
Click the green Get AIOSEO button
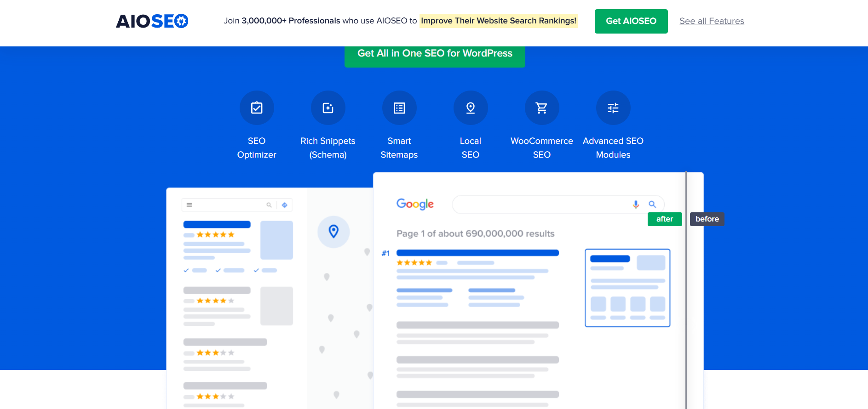[631, 21]
